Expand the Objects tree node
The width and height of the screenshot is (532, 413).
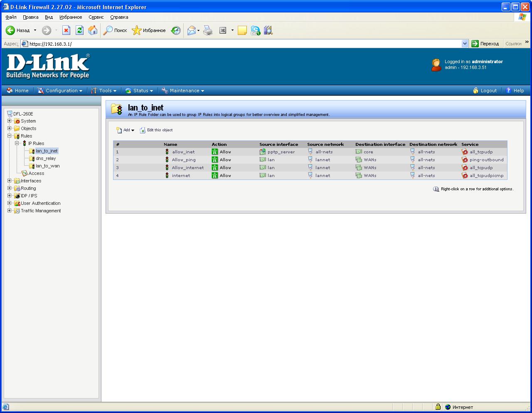(9, 128)
